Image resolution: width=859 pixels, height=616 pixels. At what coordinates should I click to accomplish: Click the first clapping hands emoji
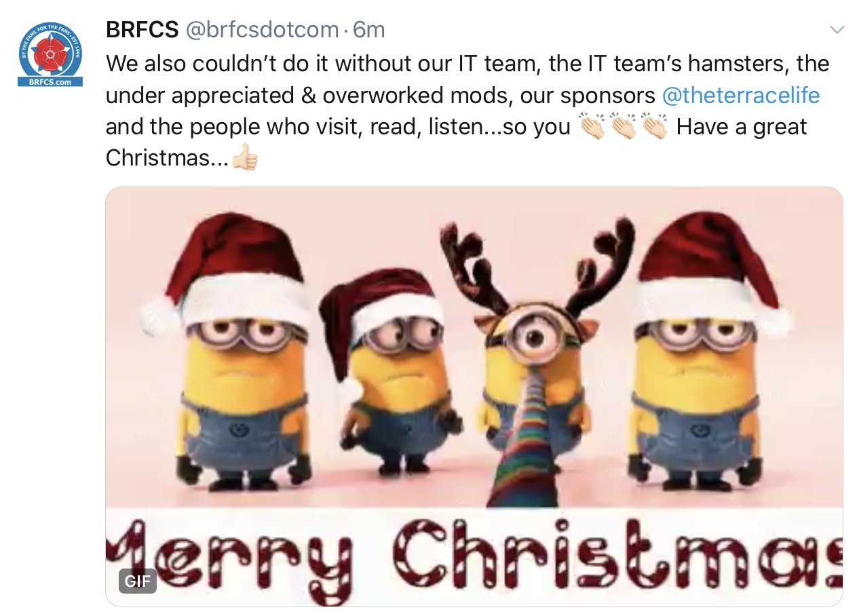(x=591, y=127)
